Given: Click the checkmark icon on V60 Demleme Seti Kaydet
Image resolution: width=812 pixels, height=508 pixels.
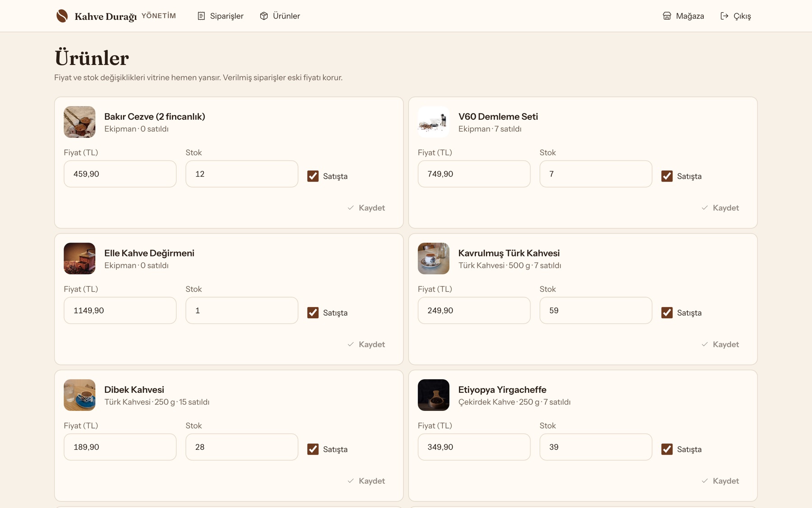Looking at the screenshot, I should point(705,208).
